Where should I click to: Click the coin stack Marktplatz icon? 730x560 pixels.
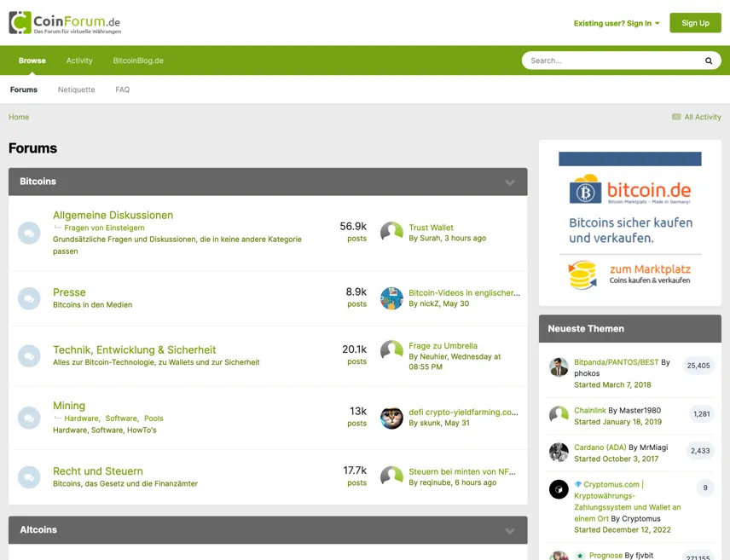click(x=582, y=274)
